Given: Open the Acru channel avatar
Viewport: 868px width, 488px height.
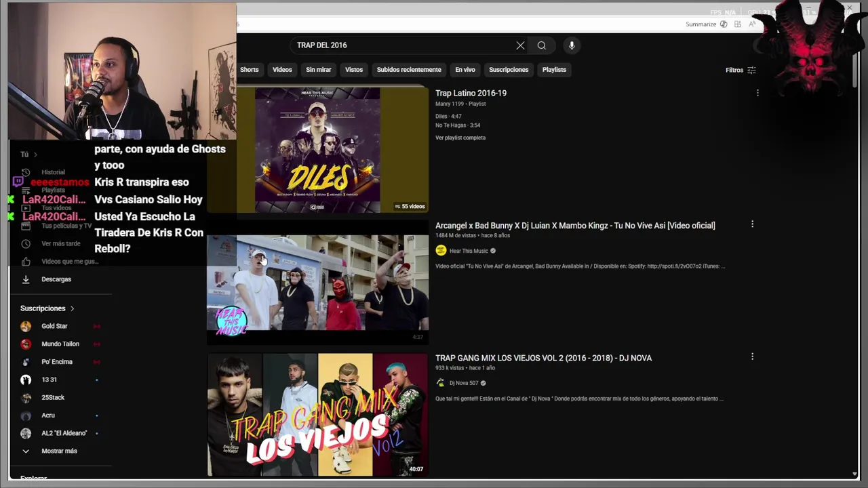Looking at the screenshot, I should (26, 415).
